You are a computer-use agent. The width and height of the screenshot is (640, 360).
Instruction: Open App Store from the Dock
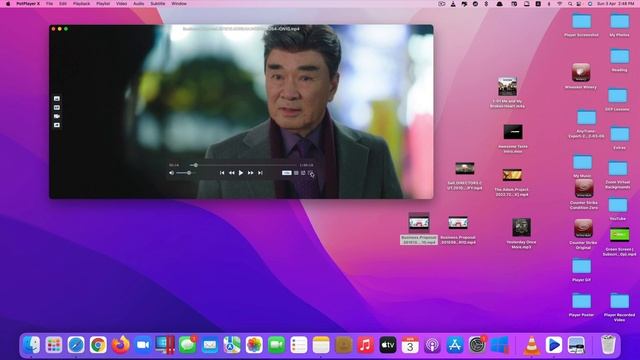(x=455, y=345)
